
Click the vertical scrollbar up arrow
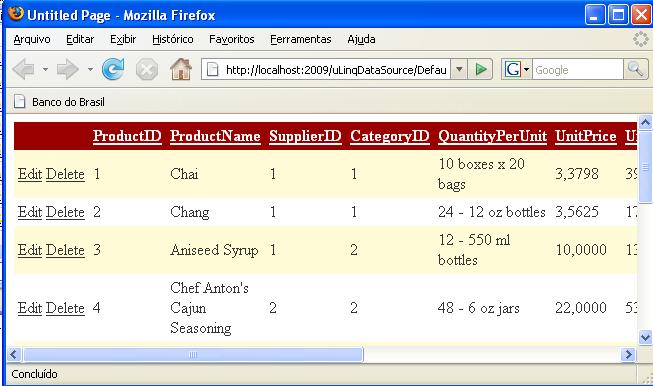645,122
